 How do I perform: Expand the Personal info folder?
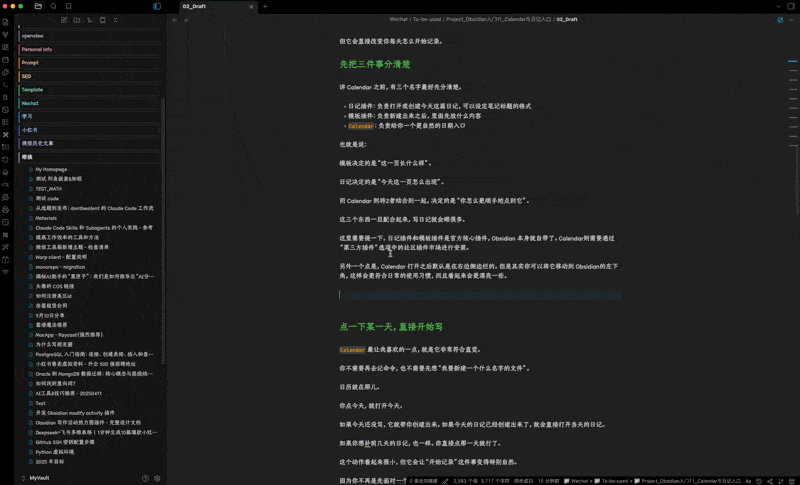click(x=90, y=49)
